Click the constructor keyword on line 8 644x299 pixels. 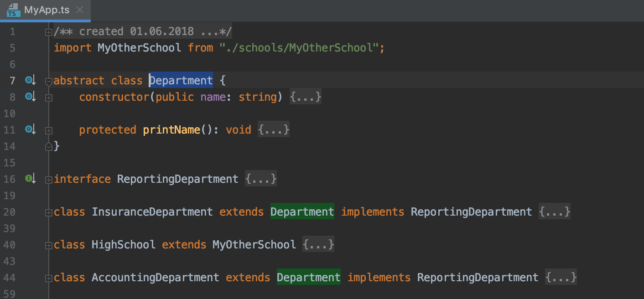pyautogui.click(x=114, y=97)
